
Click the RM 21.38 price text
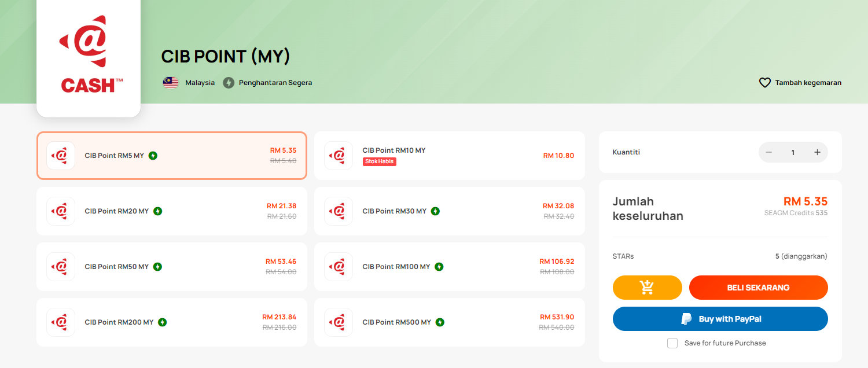click(x=282, y=206)
